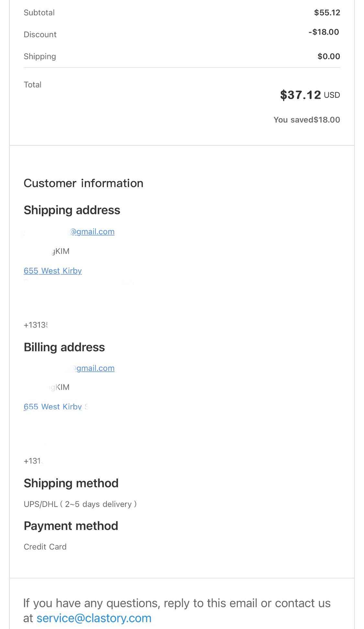Click the Billing address heading
The image size is (364, 629).
tap(64, 347)
